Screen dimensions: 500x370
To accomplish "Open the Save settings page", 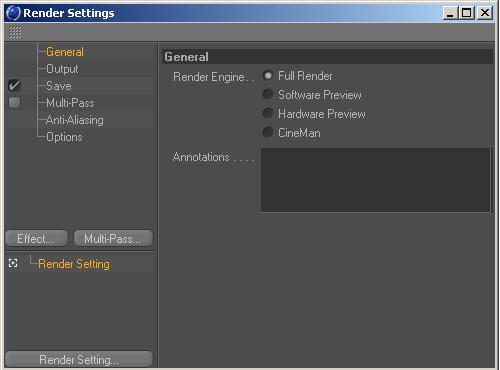I will click(59, 86).
